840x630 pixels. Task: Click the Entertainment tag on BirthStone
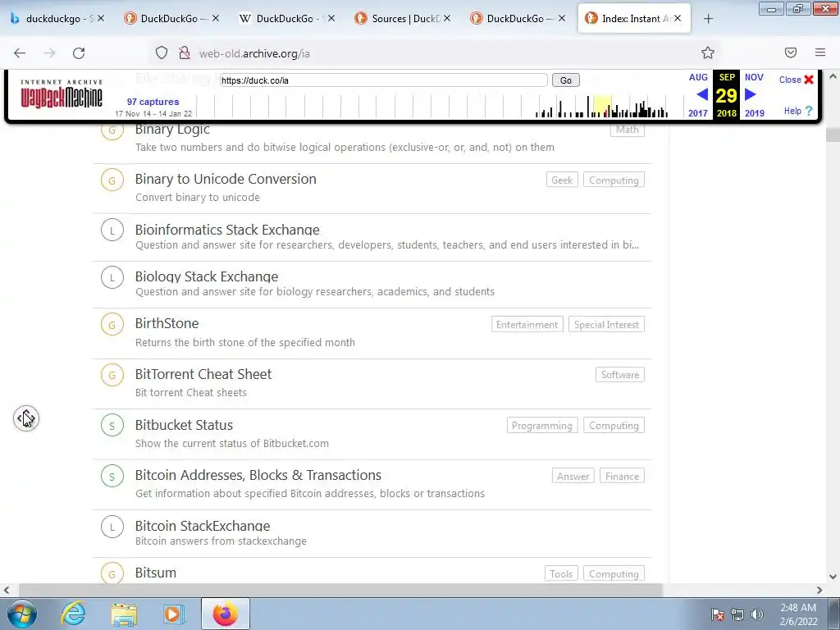point(527,325)
